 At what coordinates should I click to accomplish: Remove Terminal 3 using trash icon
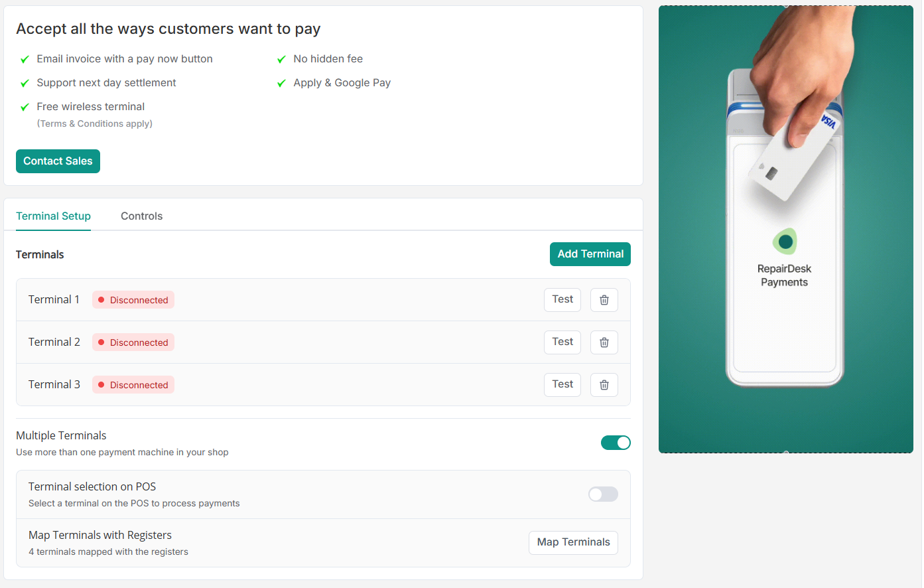604,385
